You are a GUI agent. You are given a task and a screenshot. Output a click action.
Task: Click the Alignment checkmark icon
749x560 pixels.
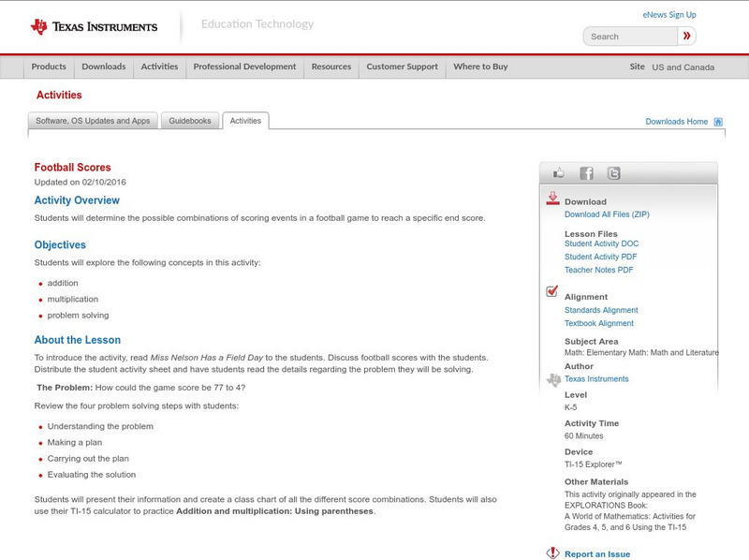click(552, 291)
